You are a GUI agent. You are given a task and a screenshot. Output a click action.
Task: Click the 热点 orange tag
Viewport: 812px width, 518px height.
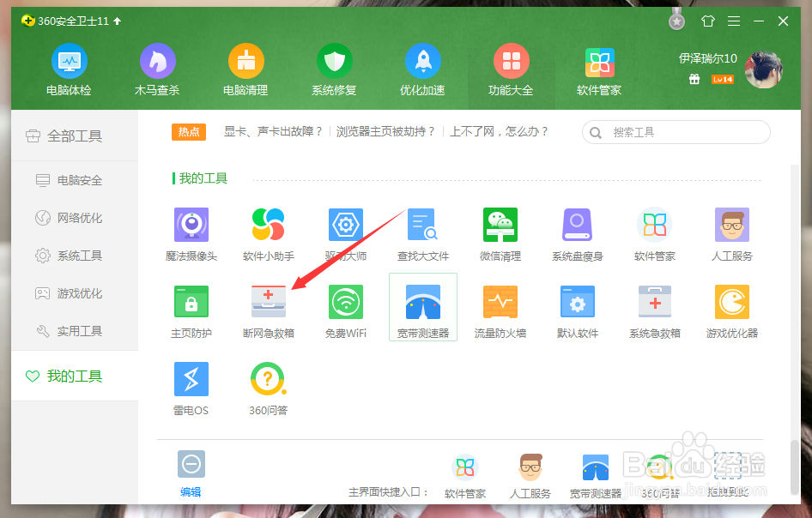(x=189, y=132)
